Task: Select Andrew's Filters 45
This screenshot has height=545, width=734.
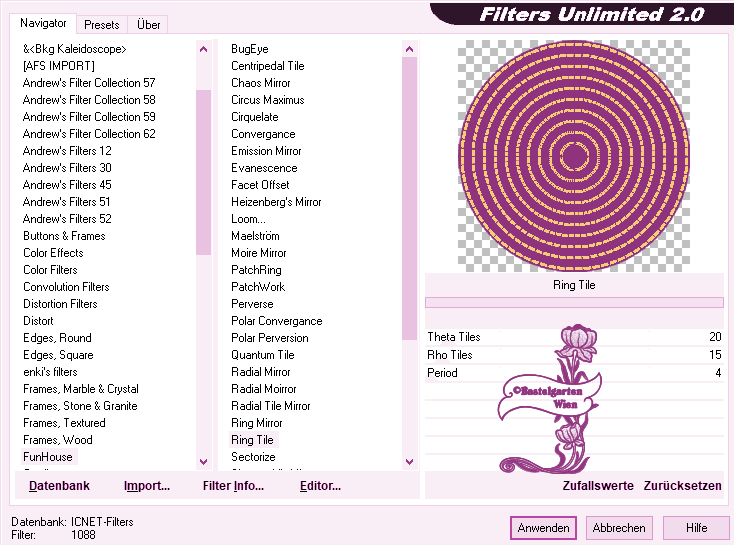Action: [x=67, y=185]
